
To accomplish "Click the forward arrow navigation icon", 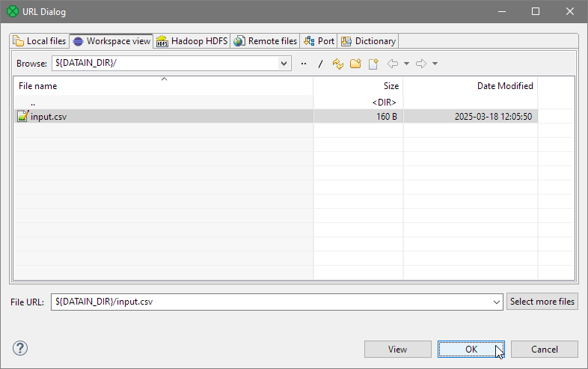I will click(421, 64).
